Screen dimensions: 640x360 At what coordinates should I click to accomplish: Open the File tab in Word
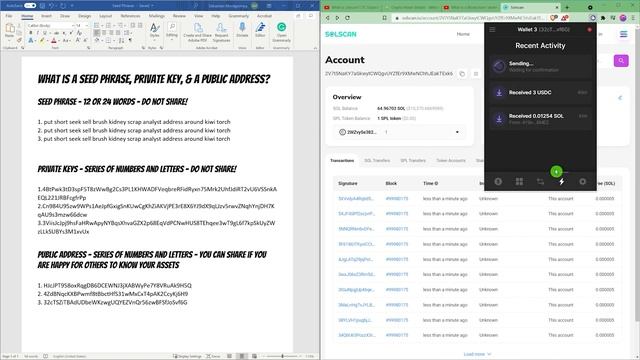point(9,16)
